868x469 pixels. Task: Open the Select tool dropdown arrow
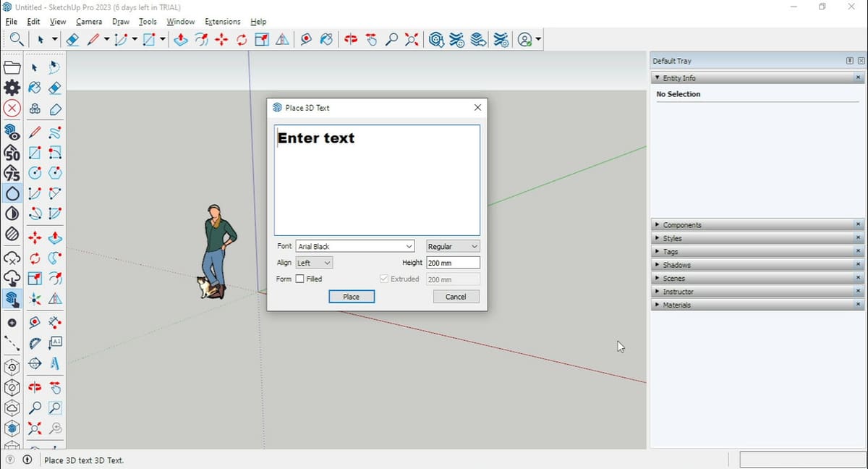tap(54, 40)
